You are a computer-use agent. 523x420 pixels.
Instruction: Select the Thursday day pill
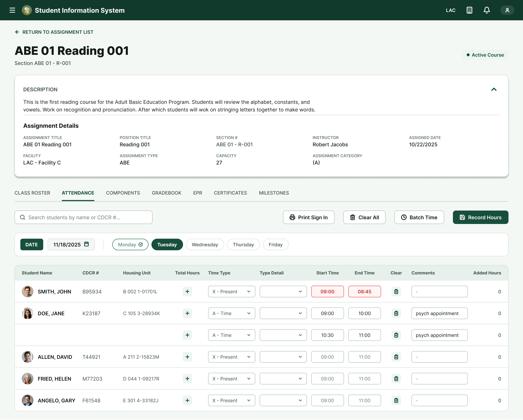click(x=243, y=245)
